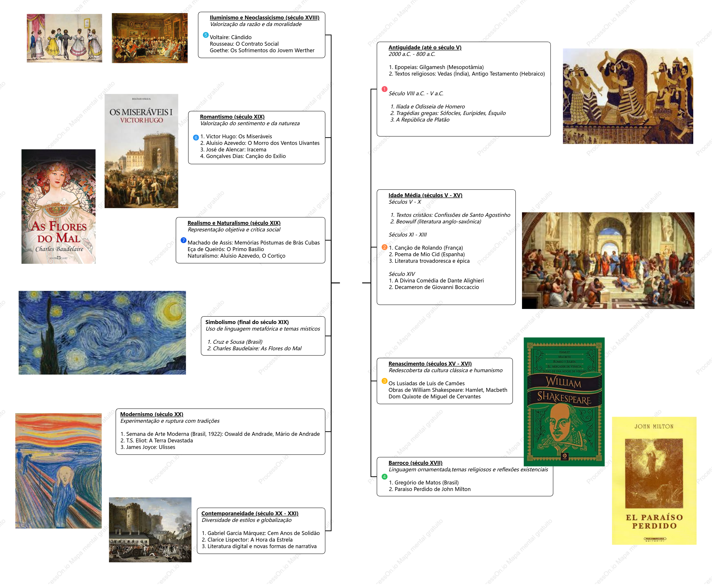Select the Starry Night painting image
The width and height of the screenshot is (712, 588).
[102, 333]
